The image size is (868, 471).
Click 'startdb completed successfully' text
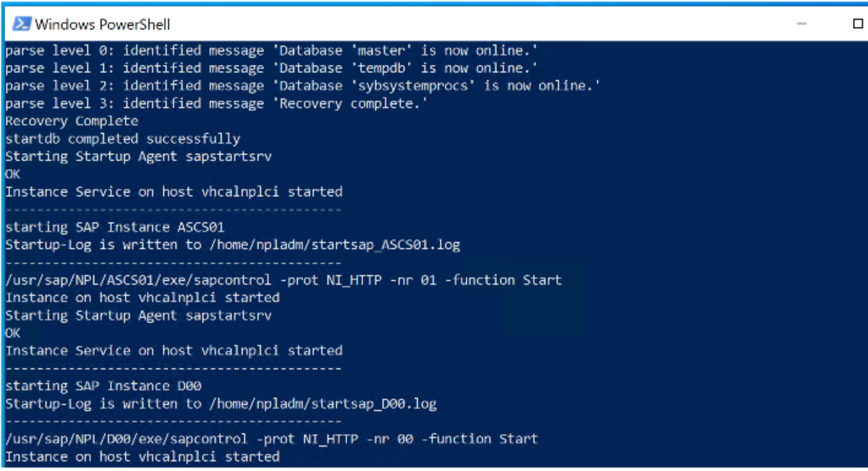(123, 139)
